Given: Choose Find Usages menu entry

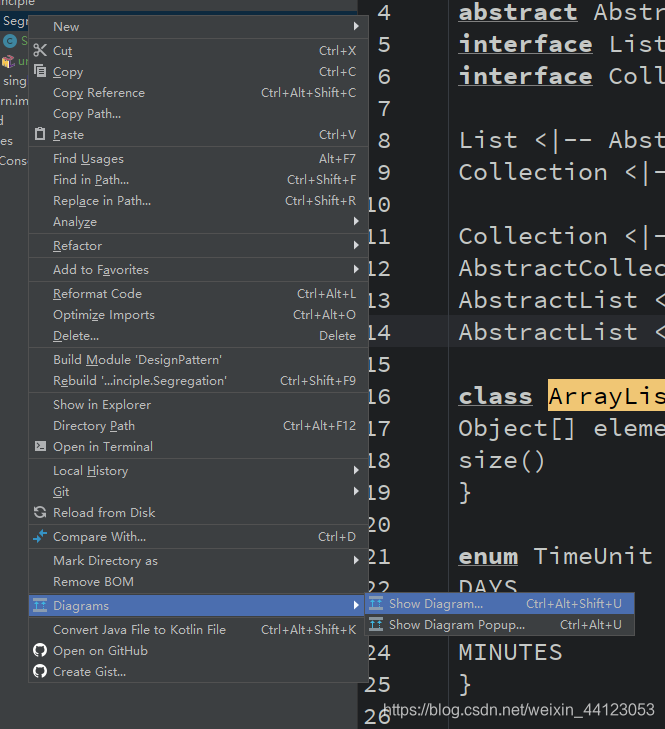Looking at the screenshot, I should tap(199, 159).
